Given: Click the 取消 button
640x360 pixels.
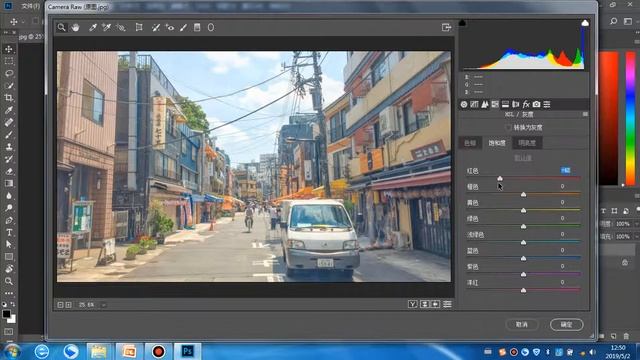Looking at the screenshot, I should click(x=522, y=324).
